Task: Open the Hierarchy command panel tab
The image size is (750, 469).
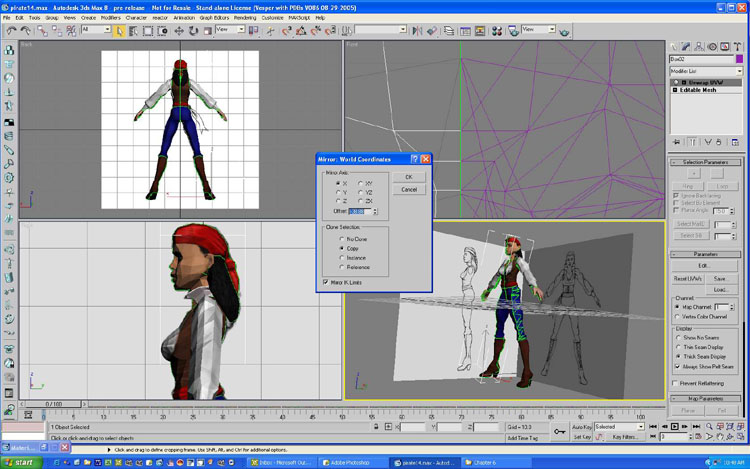Action: 700,46
